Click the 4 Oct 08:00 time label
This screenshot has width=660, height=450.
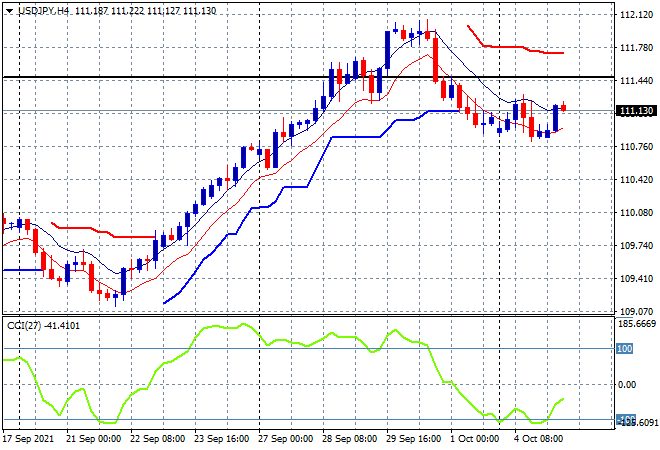point(538,439)
